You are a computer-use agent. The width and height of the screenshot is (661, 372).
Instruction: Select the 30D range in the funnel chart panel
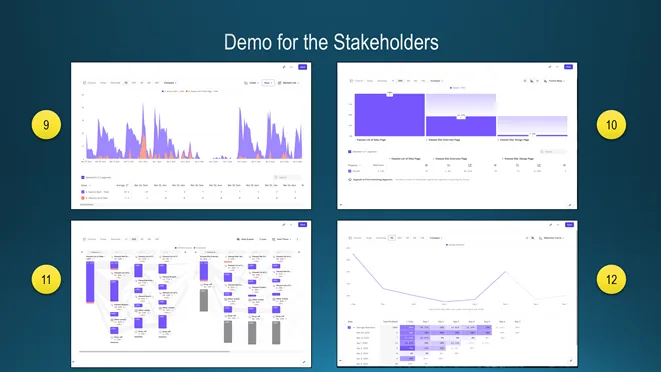click(400, 81)
